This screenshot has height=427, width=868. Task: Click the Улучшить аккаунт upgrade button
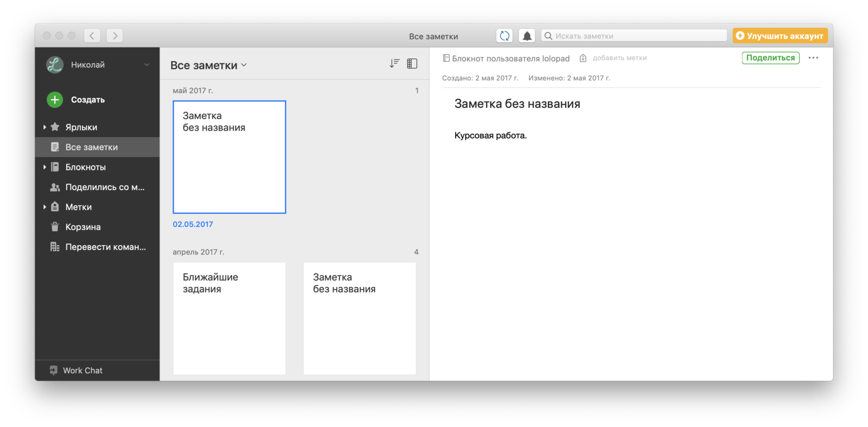(x=780, y=36)
